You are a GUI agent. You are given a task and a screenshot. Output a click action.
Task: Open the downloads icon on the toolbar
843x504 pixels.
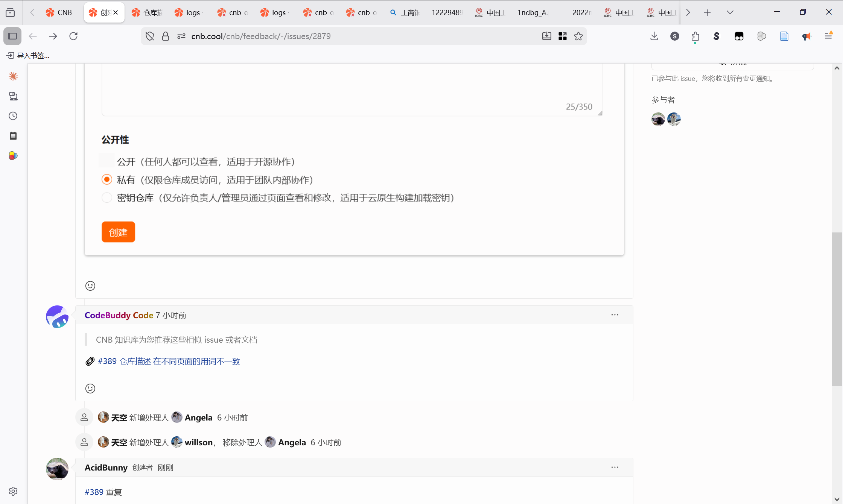click(x=654, y=36)
